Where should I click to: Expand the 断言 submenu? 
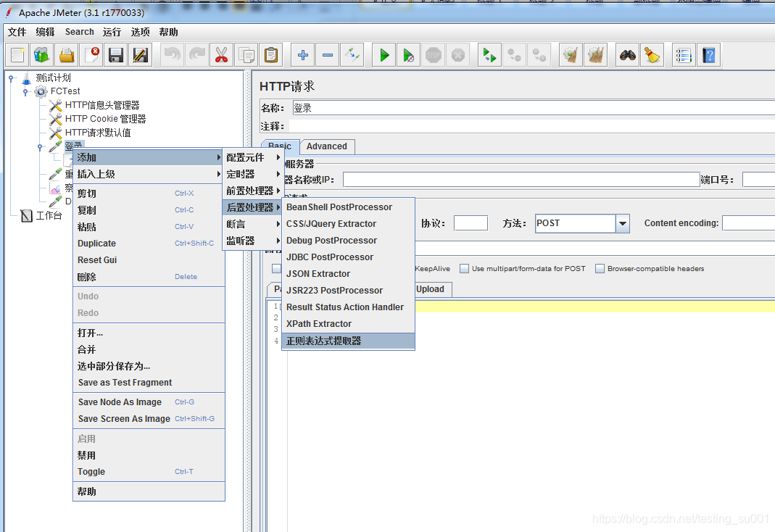point(252,224)
